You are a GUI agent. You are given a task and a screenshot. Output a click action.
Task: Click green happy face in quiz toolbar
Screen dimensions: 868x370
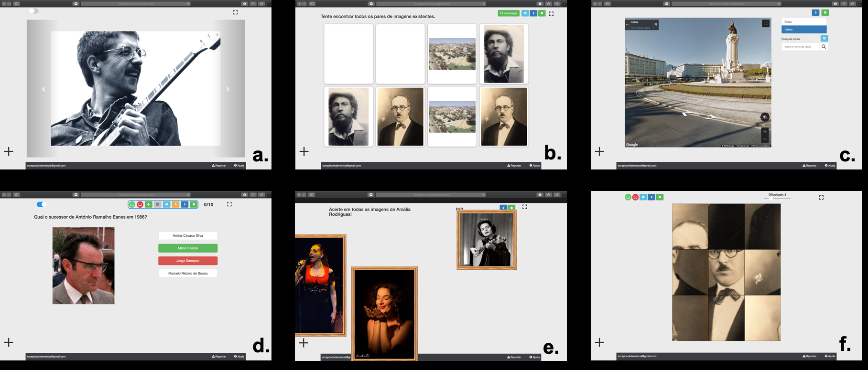click(x=132, y=204)
